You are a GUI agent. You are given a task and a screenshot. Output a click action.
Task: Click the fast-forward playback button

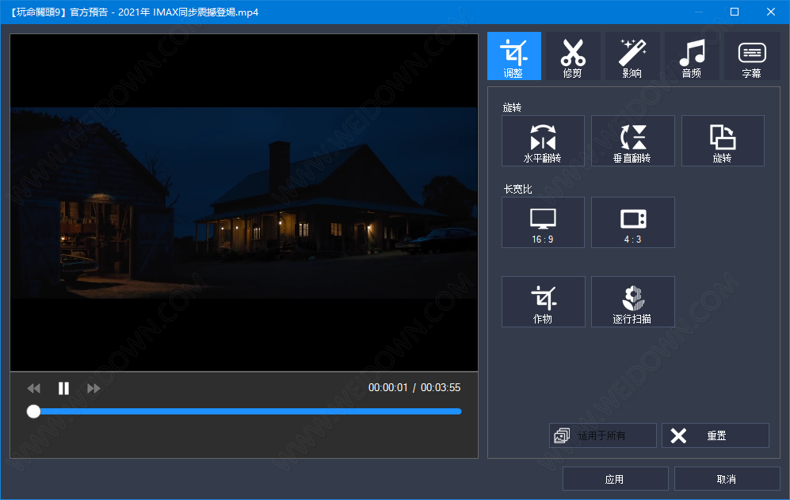94,388
